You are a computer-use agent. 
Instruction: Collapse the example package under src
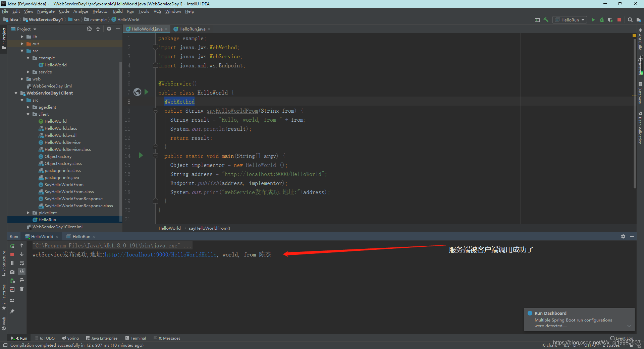28,58
